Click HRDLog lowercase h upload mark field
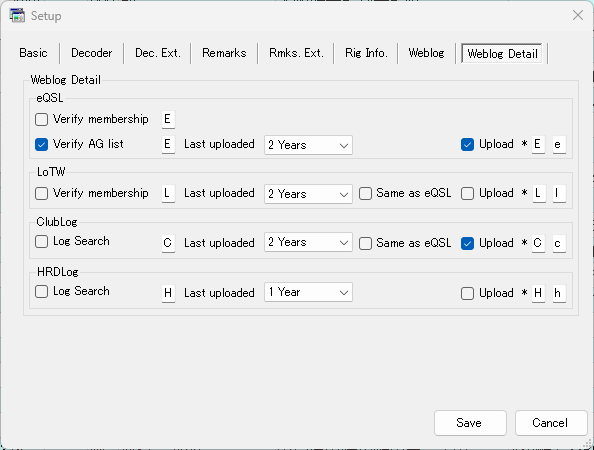 559,293
